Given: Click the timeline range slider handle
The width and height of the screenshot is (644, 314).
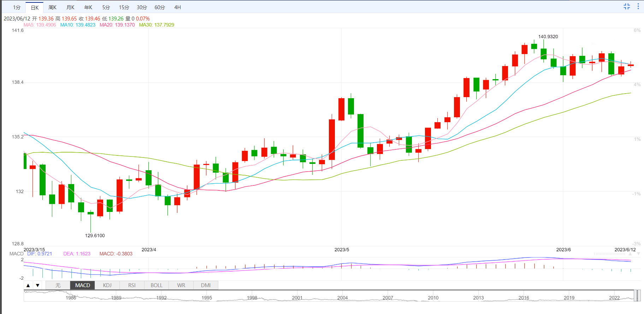Looking at the screenshot, I should point(637,296).
